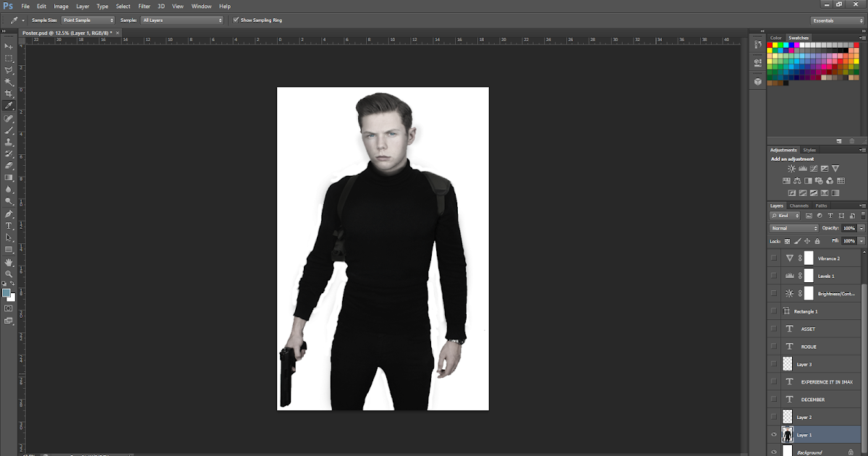The image size is (868, 456).
Task: Switch to the Channels tab
Action: [799, 206]
